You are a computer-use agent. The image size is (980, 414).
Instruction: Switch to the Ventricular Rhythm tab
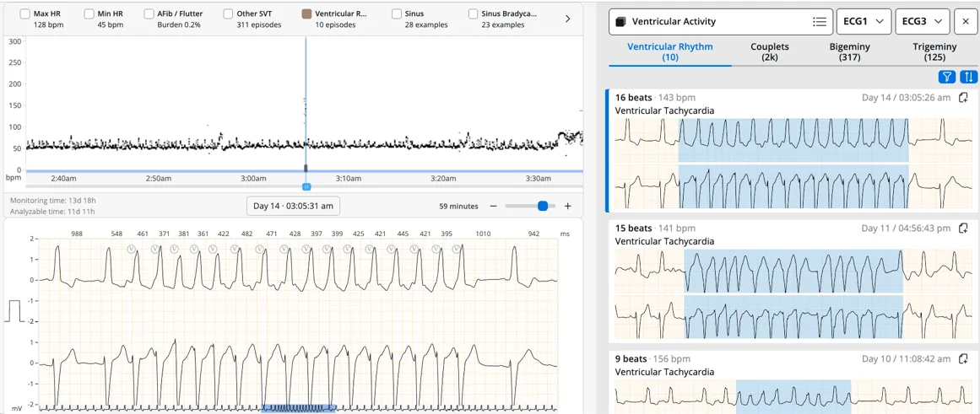(x=670, y=51)
